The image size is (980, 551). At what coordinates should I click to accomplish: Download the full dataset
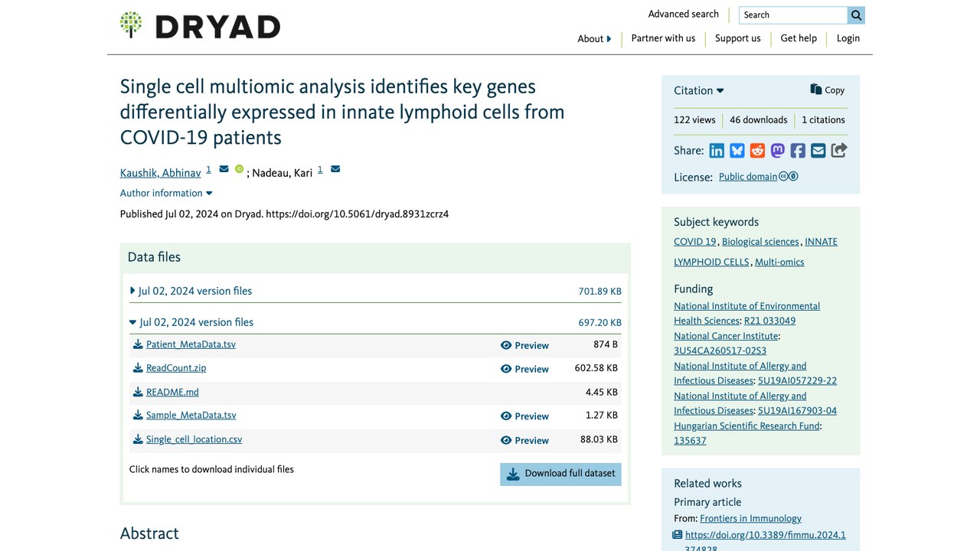pyautogui.click(x=561, y=474)
